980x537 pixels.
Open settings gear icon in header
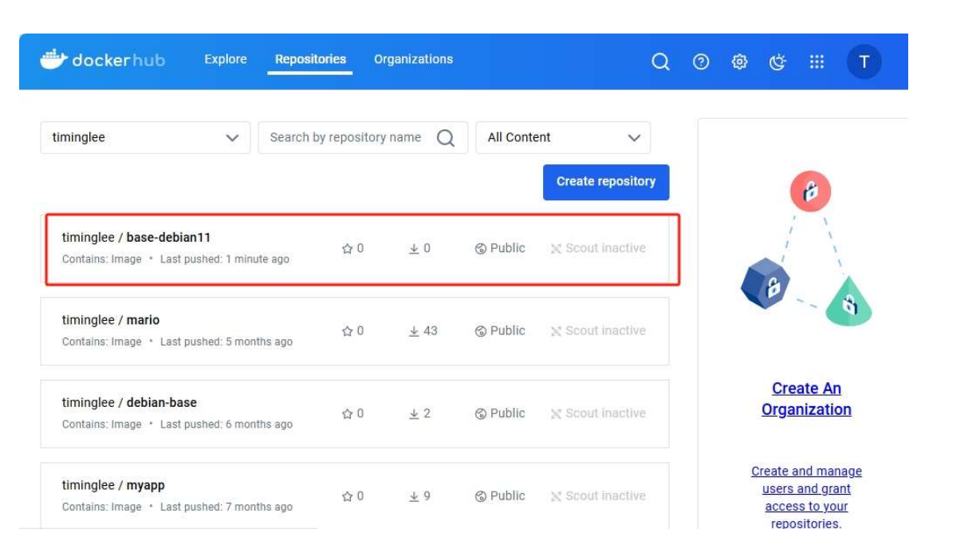(739, 62)
